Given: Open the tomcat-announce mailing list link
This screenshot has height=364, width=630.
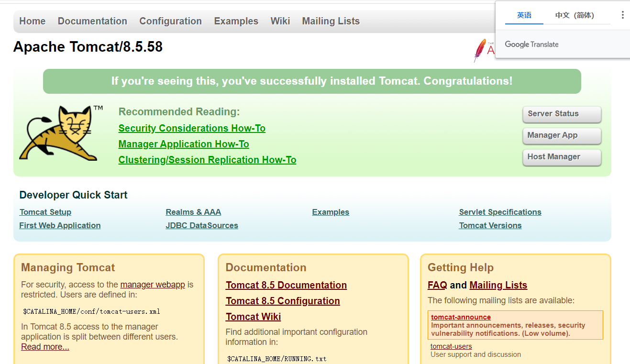Looking at the screenshot, I should [461, 317].
